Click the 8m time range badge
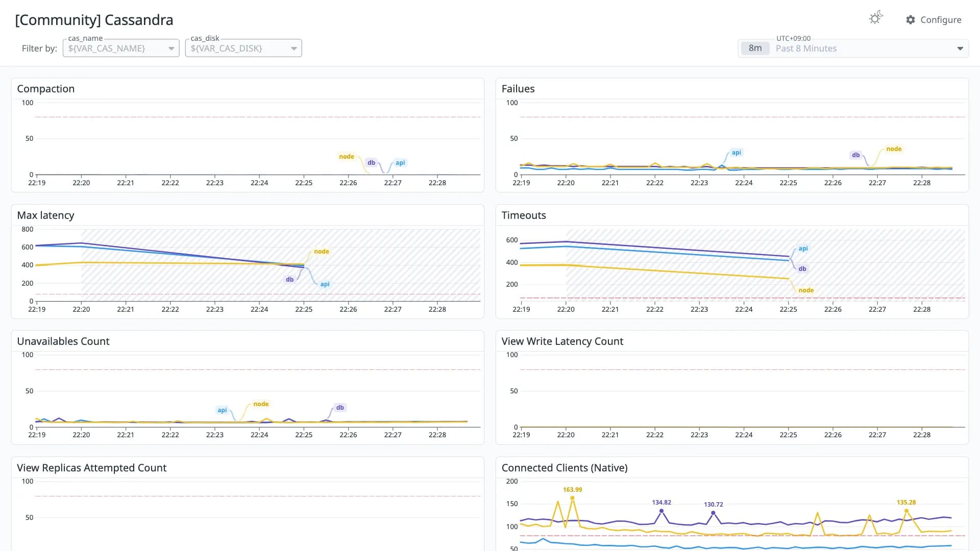This screenshot has width=980, height=551. click(x=755, y=48)
